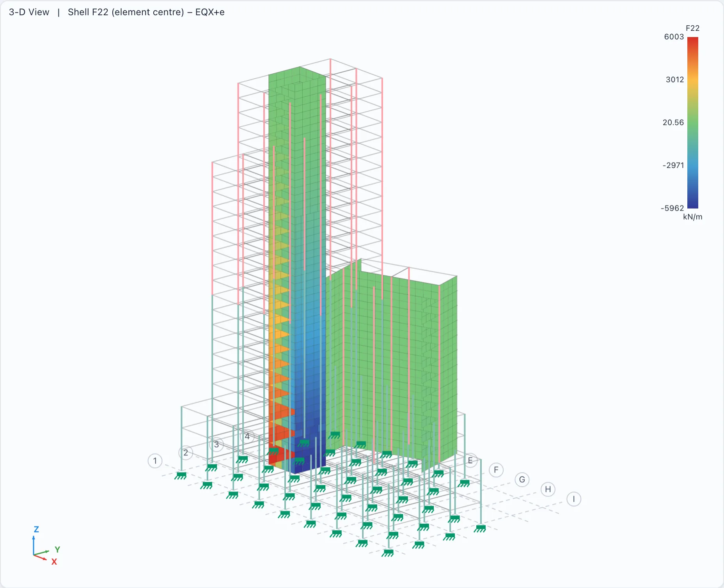Click legend value -2971

coord(673,165)
